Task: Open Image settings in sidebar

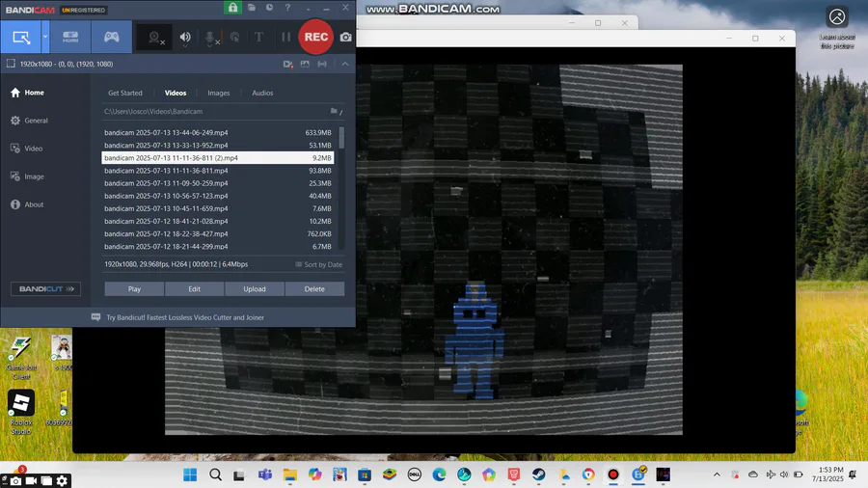Action: 27,176
